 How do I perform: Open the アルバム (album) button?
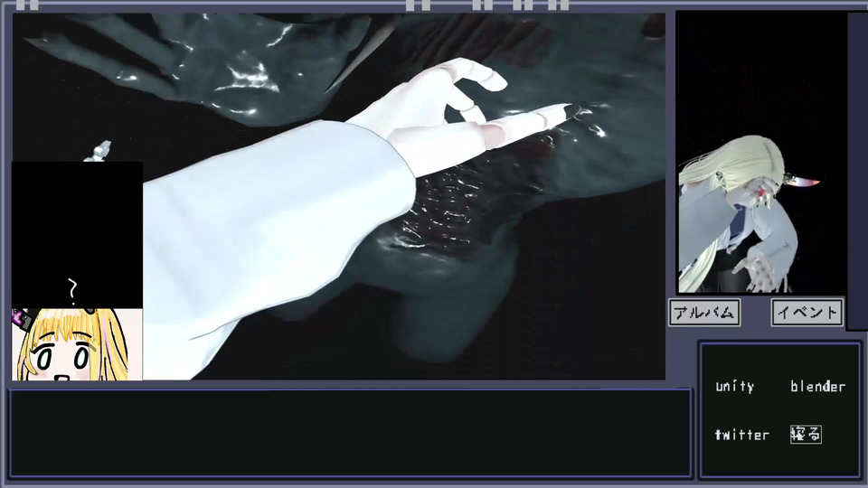(x=704, y=313)
